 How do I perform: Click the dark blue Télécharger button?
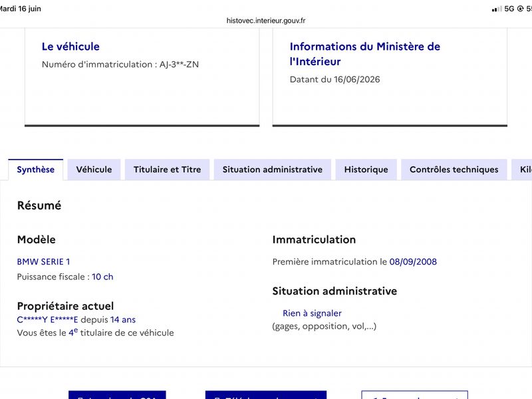tap(266, 395)
